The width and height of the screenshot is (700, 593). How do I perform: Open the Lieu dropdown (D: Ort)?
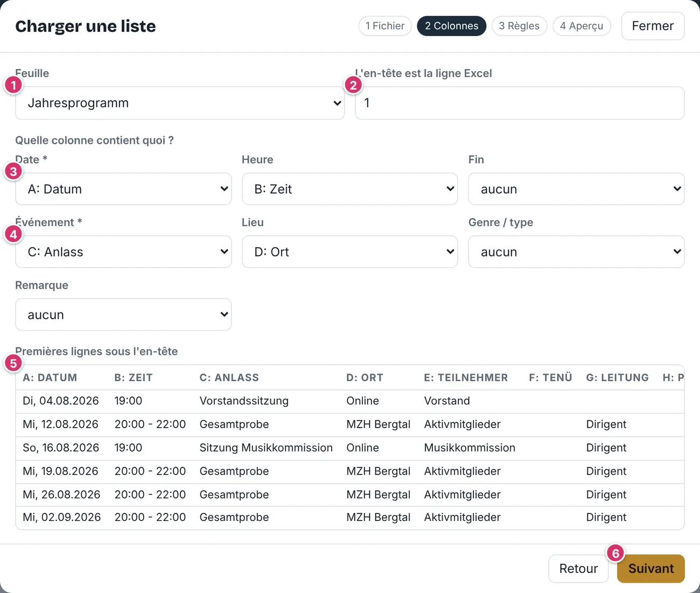click(349, 252)
